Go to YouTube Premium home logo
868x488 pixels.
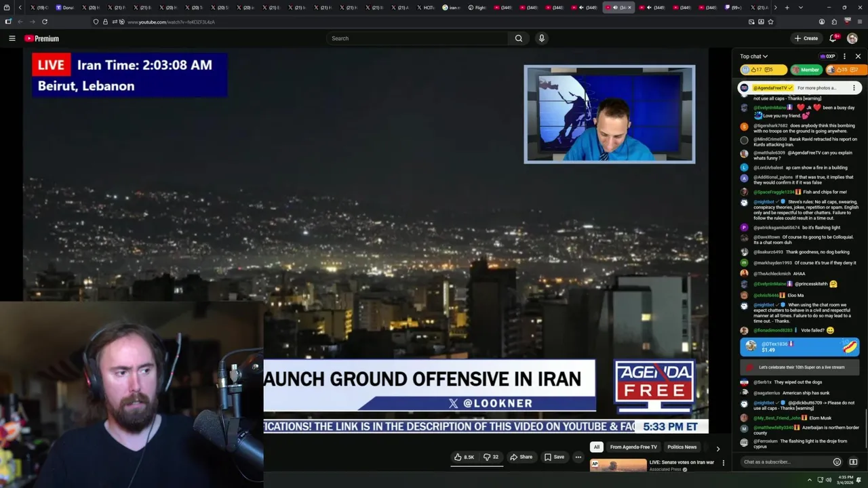point(41,39)
